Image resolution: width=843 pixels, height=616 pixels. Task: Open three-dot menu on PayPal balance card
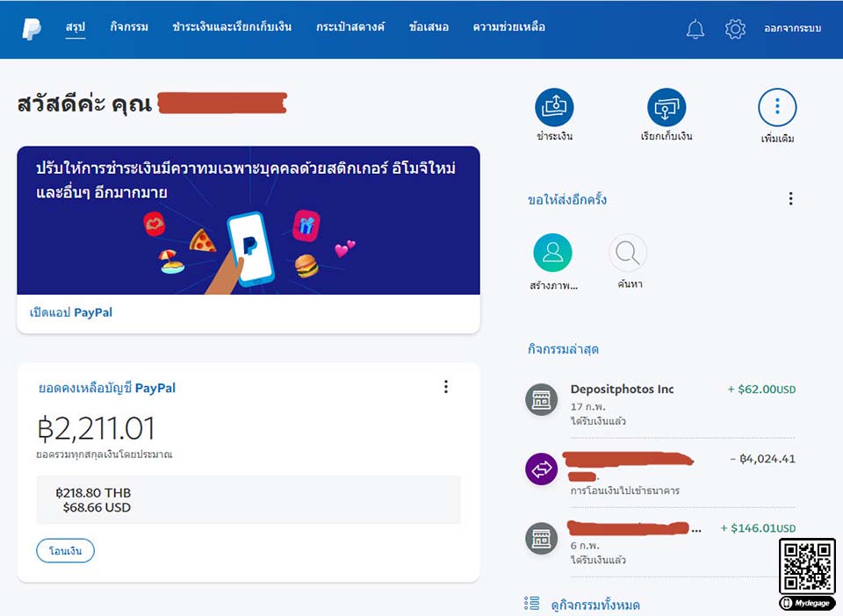coord(446,387)
